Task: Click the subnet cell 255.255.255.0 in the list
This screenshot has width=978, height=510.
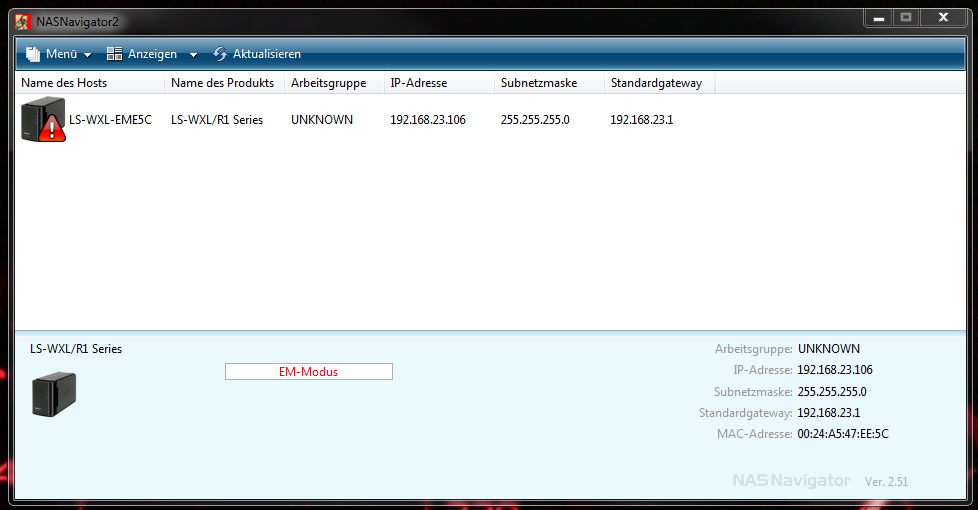Action: (x=535, y=120)
